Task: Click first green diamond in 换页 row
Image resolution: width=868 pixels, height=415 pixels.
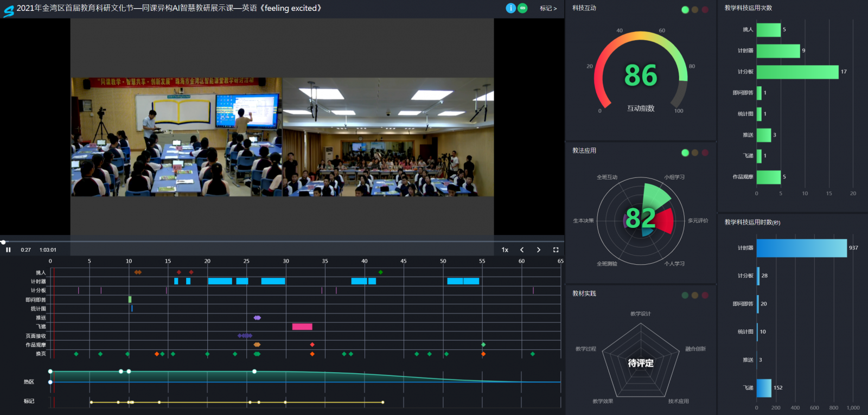Action: 76,354
